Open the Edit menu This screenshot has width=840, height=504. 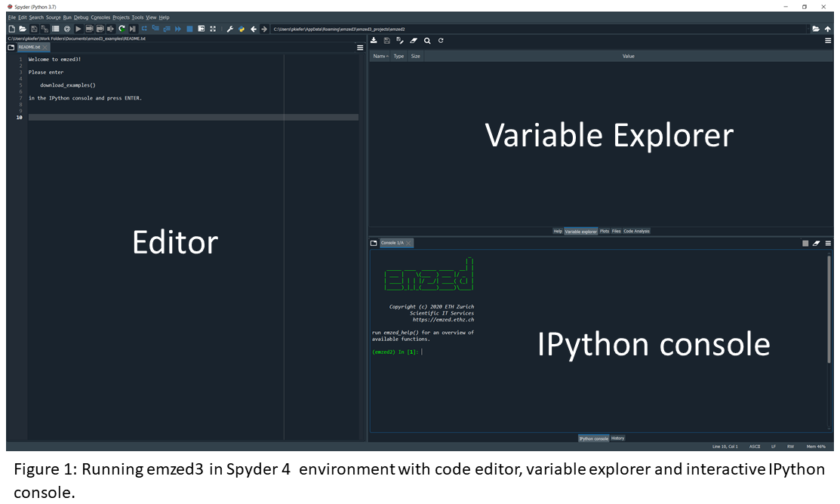tap(23, 17)
